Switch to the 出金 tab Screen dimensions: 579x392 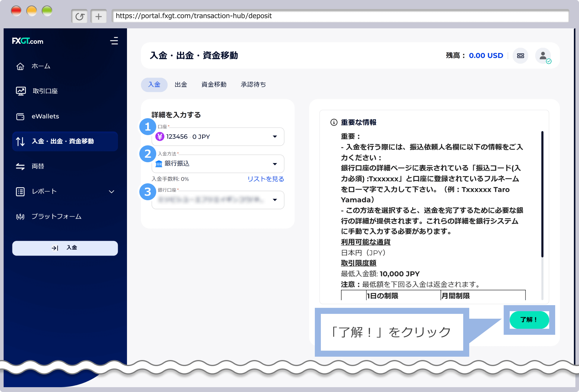181,84
